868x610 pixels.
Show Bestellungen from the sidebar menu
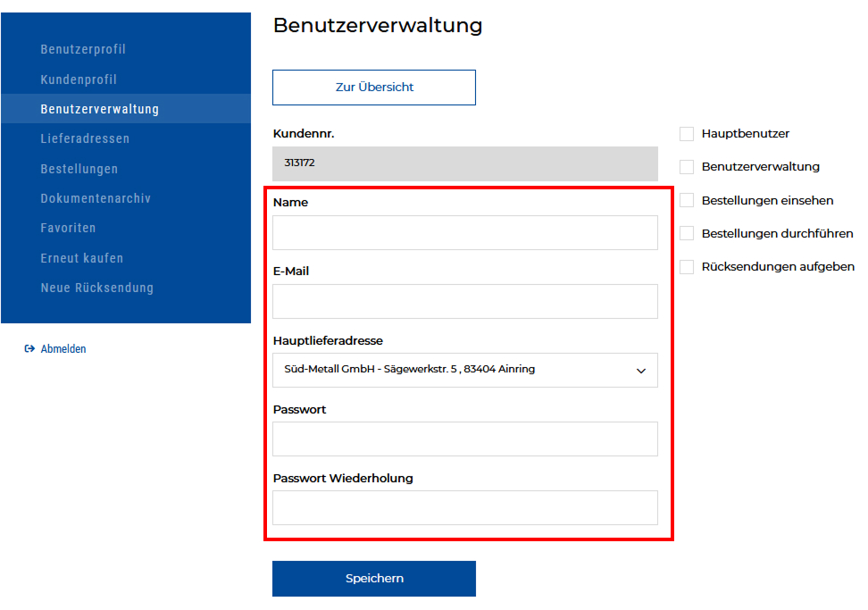coord(79,169)
